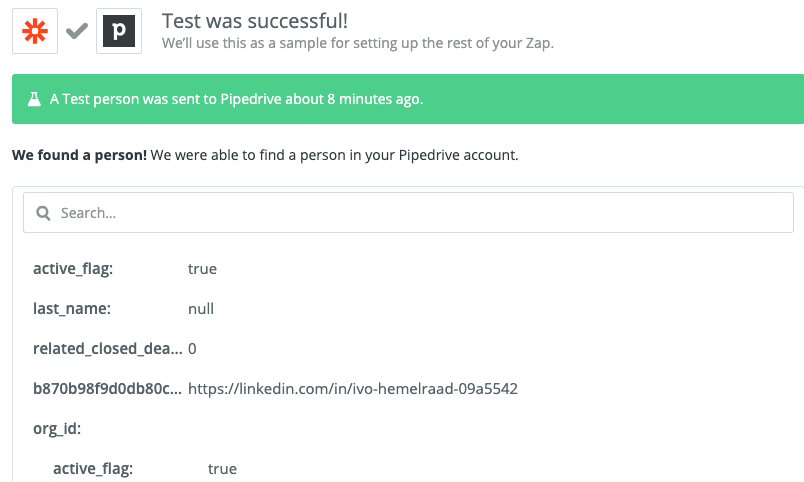Open the linkedin.com ivo-hemelraad URL value
Screen dimensions: 804x482
pos(353,389)
